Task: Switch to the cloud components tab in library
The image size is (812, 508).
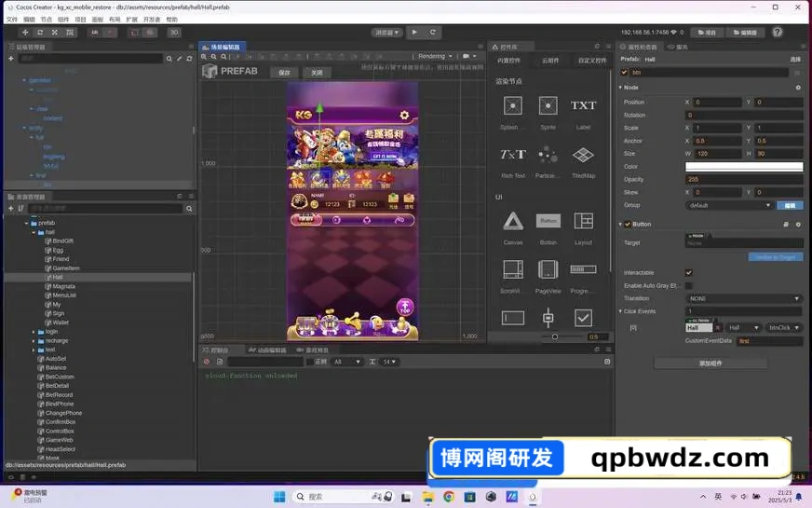Action: point(550,61)
